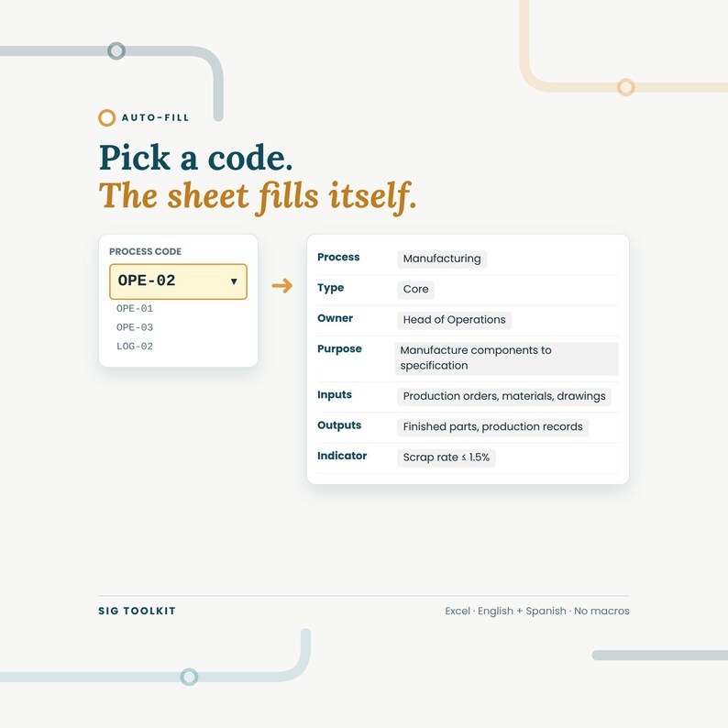Select OPE-01 from the code list
This screenshot has height=728, width=728.
tap(135, 308)
